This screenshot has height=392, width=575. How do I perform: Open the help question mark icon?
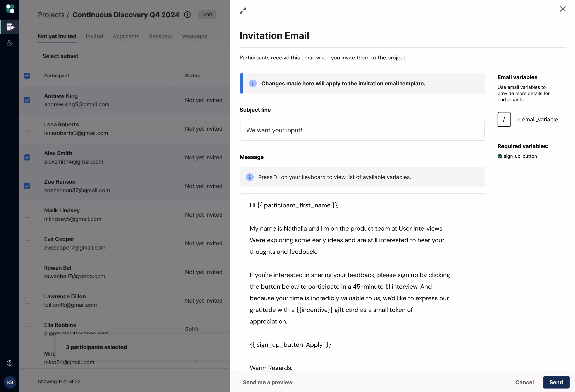(x=10, y=363)
